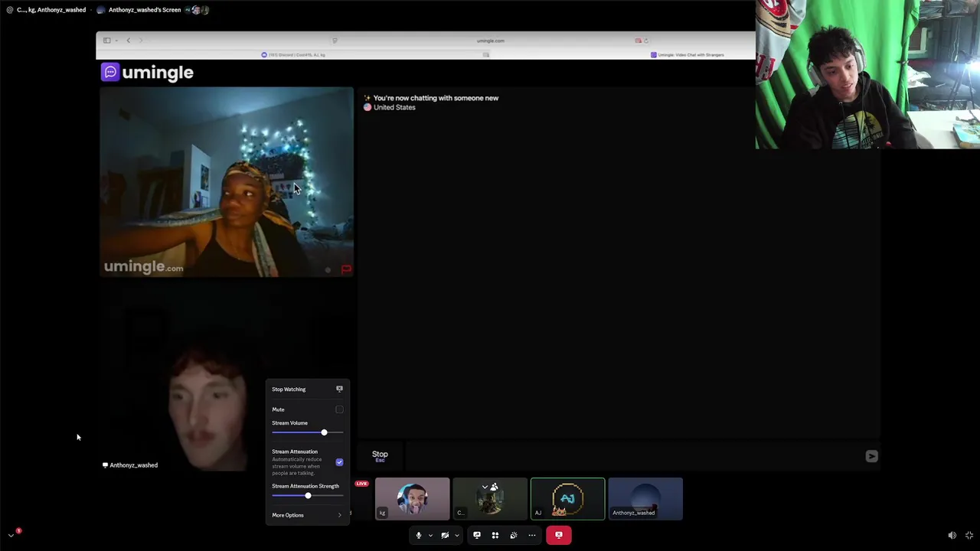The width and height of the screenshot is (980, 551).
Task: Click the group DM title C..., kg, Anthonyz_washed
Action: coord(51,10)
